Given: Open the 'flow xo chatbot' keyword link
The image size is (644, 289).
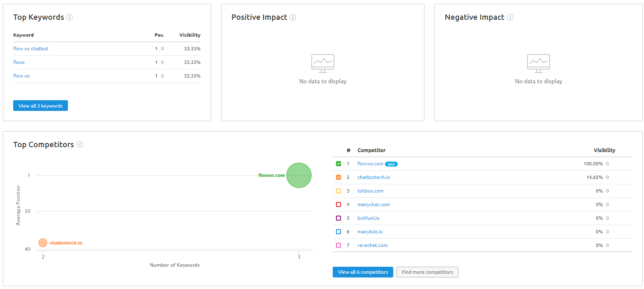Looking at the screenshot, I should coord(31,49).
